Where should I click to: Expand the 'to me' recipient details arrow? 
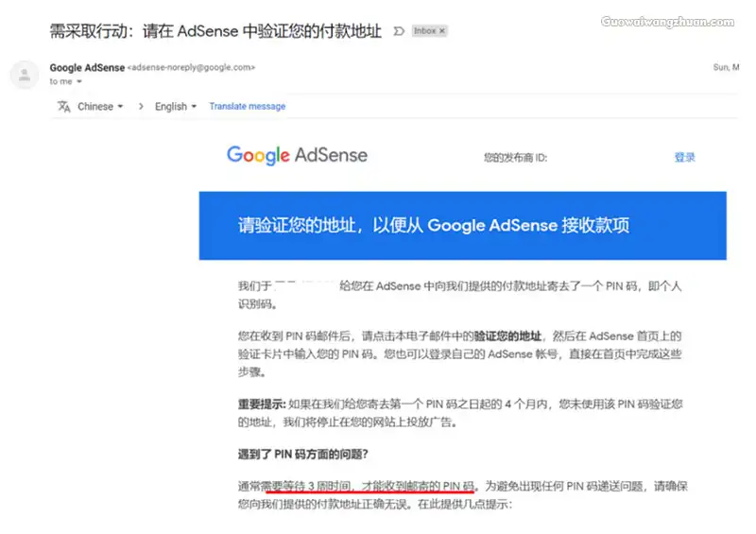click(x=79, y=81)
